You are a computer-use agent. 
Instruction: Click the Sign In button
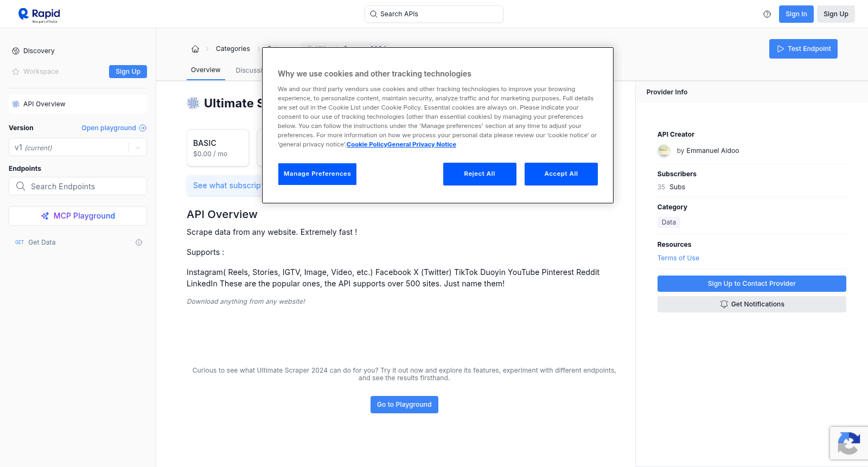796,14
